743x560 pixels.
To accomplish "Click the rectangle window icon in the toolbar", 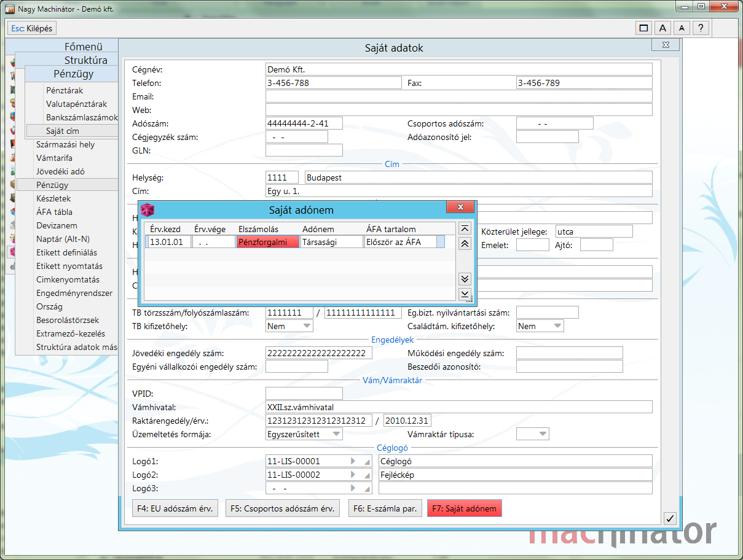I will [643, 28].
